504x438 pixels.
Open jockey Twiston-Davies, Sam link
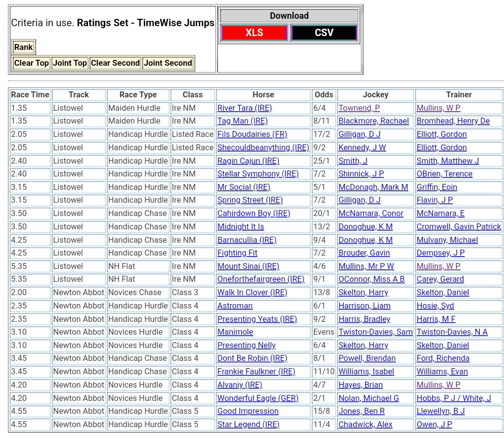point(375,332)
